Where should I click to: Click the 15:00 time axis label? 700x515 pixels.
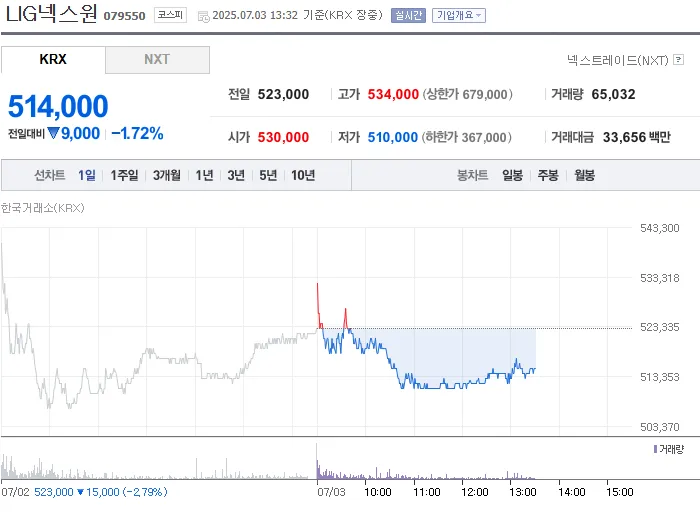pyautogui.click(x=620, y=492)
